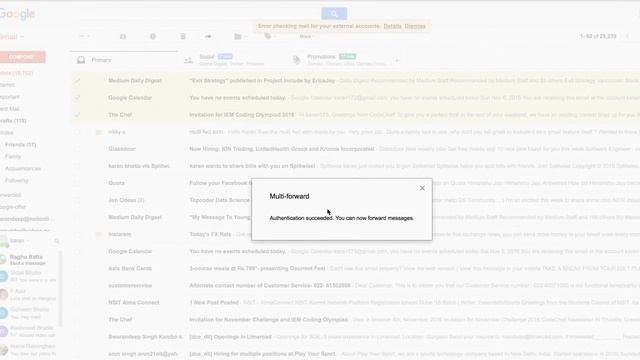Click the blue search button
Image resolution: width=640 pixels, height=360 pixels.
(334, 14)
